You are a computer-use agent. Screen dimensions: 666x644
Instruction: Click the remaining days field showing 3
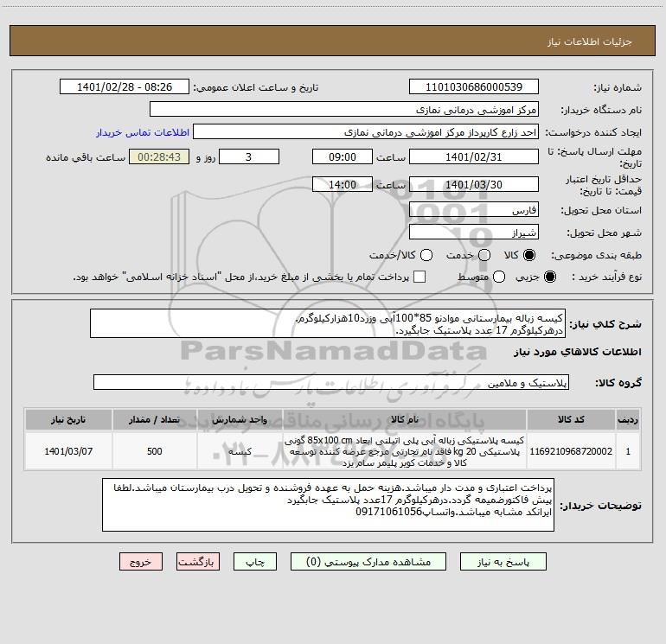(x=249, y=156)
